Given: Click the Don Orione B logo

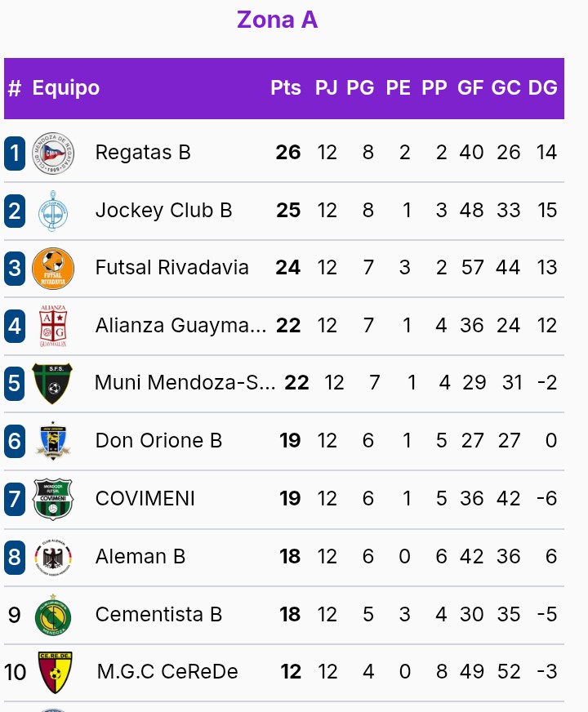Looking at the screenshot, I should (53, 441).
